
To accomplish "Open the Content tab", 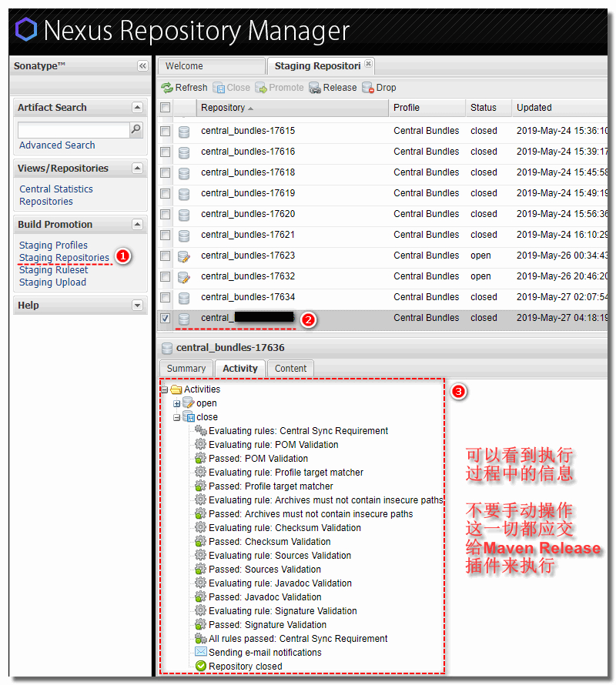I will point(290,369).
